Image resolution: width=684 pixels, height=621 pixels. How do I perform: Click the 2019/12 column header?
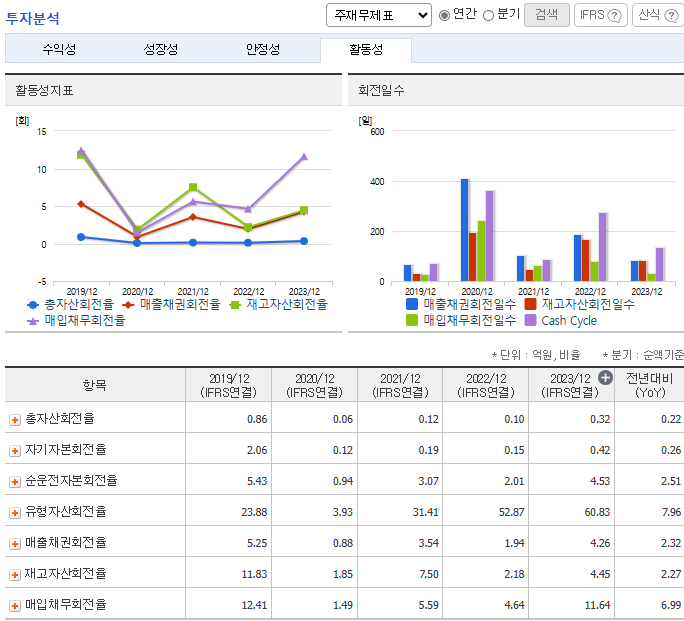pos(229,385)
